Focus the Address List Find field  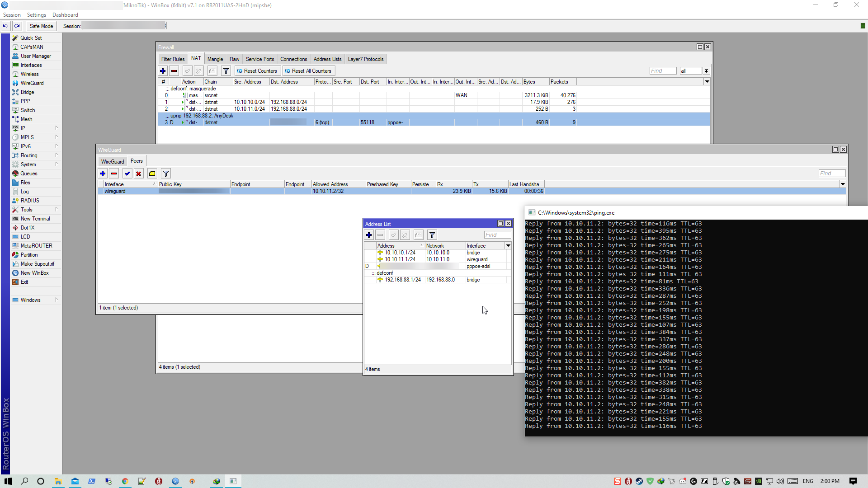point(497,235)
